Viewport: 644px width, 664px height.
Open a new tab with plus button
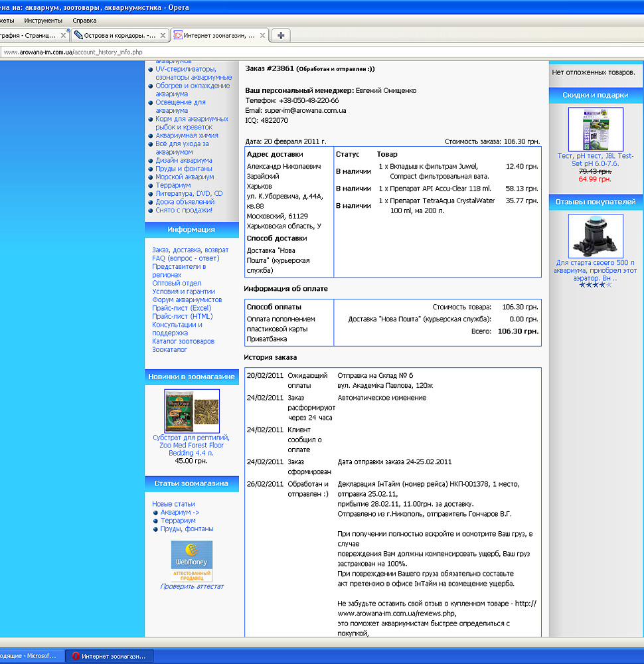click(281, 35)
